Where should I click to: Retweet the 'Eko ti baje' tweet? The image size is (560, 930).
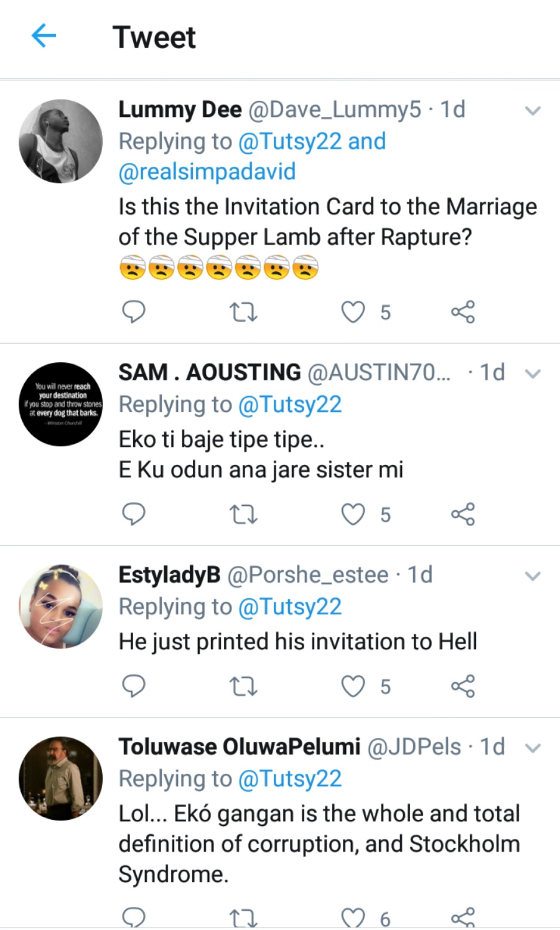pyautogui.click(x=243, y=515)
